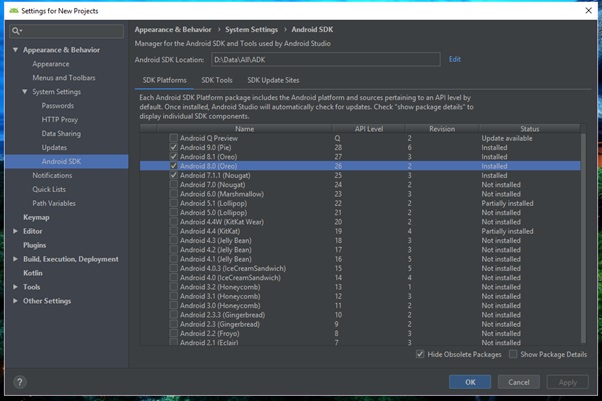
Task: Open Notifications settings
Action: [x=52, y=175]
